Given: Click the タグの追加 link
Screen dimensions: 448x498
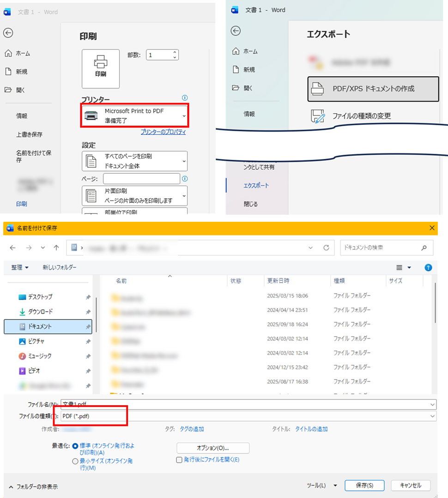Looking at the screenshot, I should click(x=192, y=429).
